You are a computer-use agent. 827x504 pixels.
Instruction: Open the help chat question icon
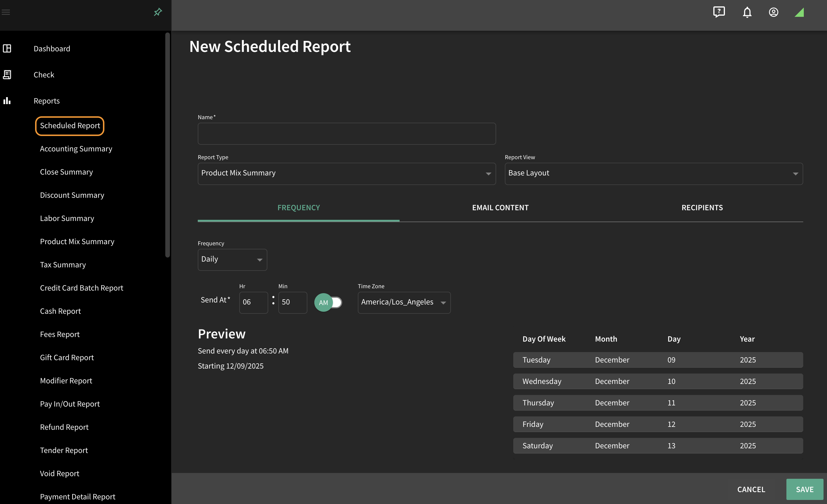(x=719, y=12)
